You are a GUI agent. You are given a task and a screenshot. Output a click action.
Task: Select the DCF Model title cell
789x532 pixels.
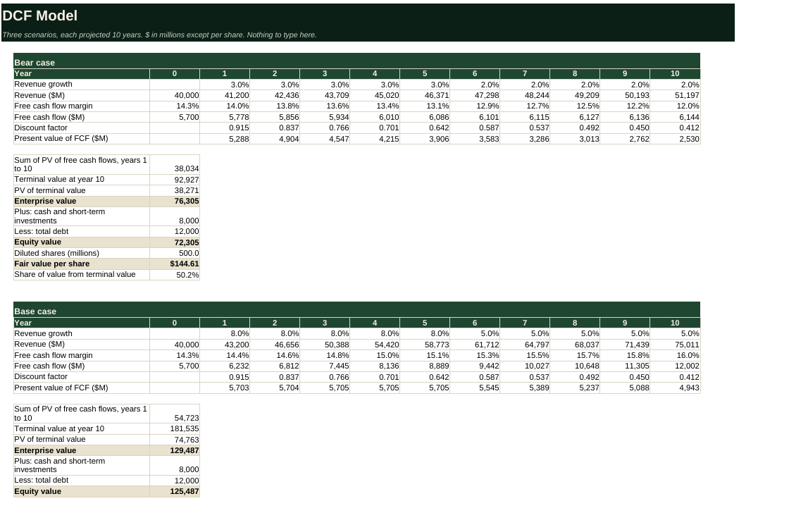point(368,16)
